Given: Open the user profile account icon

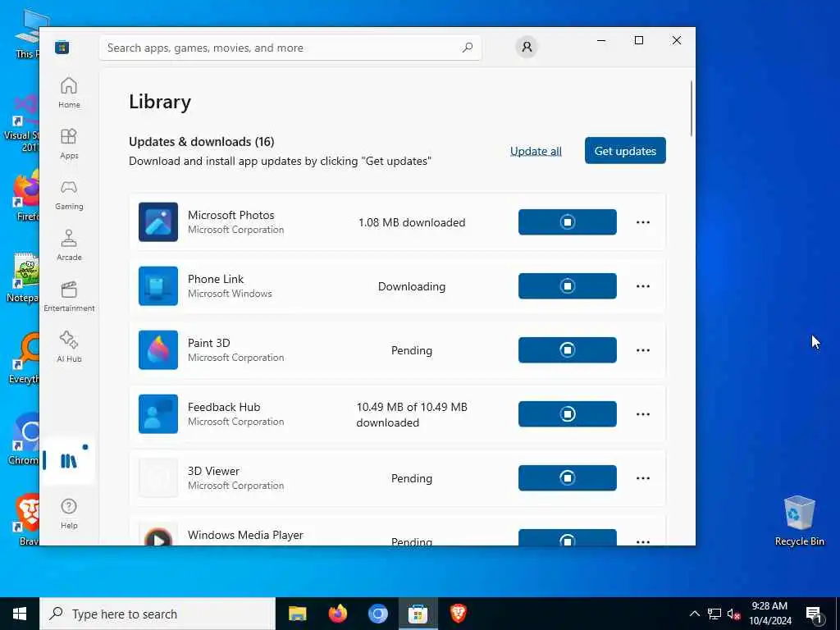Looking at the screenshot, I should click(527, 47).
